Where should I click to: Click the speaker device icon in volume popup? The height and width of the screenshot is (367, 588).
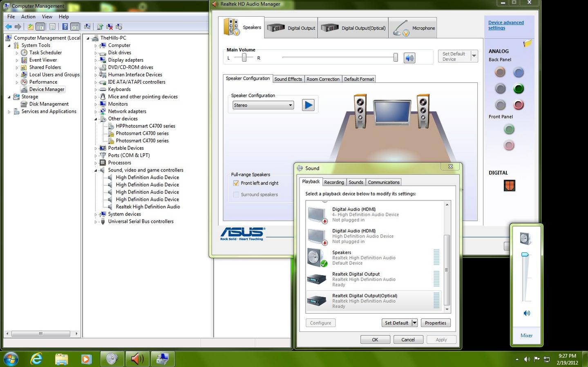525,238
